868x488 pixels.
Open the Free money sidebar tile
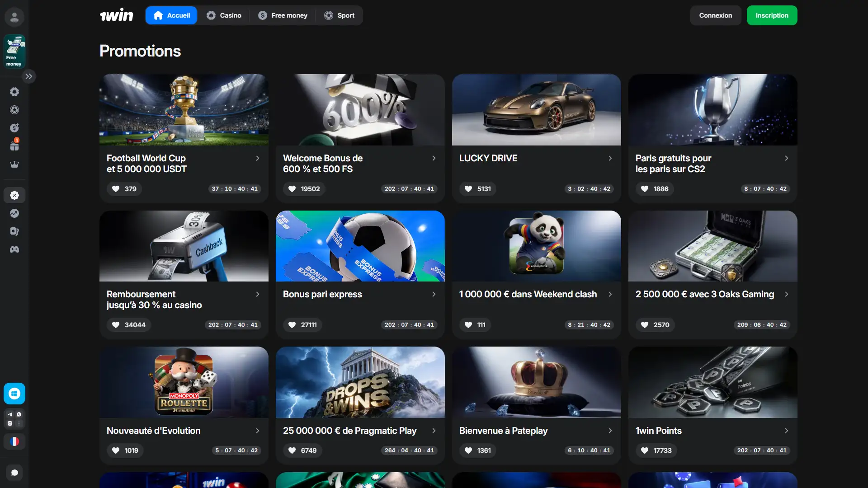(14, 52)
